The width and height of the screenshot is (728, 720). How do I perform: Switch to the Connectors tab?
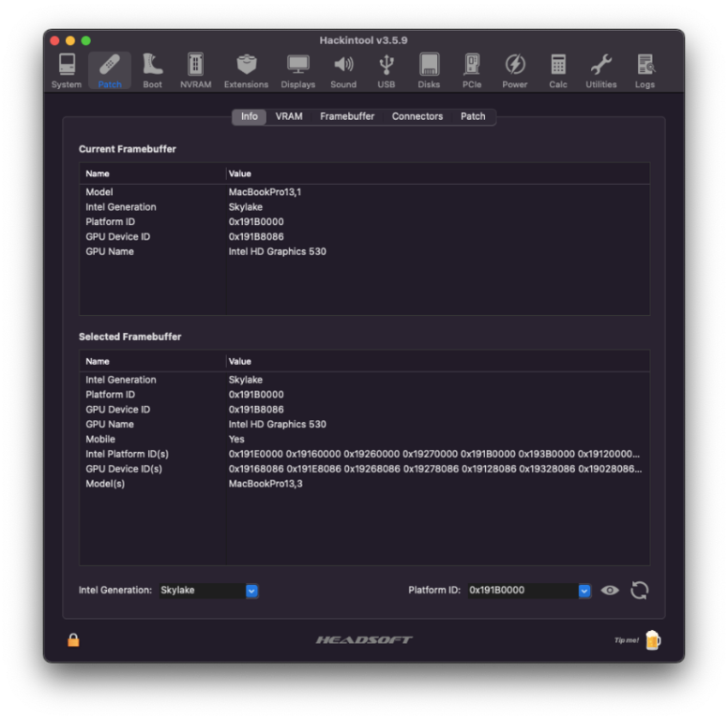(x=417, y=116)
